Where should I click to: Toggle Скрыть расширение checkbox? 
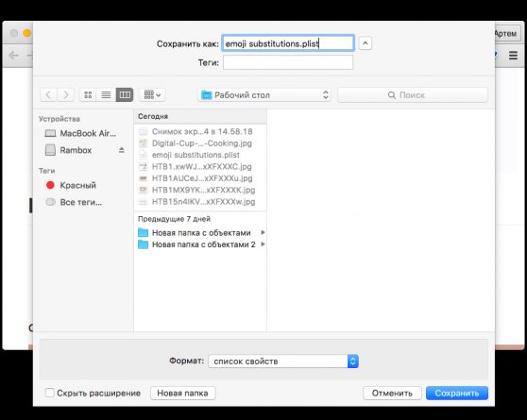(x=50, y=393)
